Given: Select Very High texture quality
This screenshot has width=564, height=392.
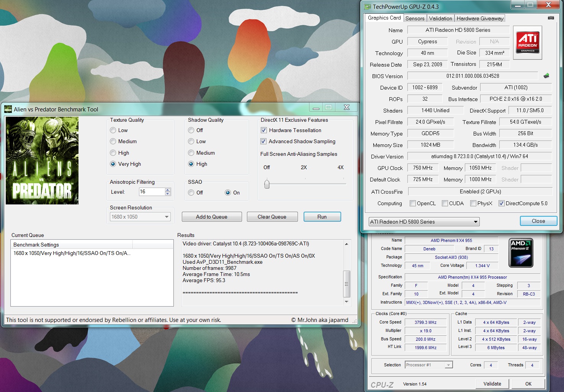Looking at the screenshot, I should (x=113, y=164).
